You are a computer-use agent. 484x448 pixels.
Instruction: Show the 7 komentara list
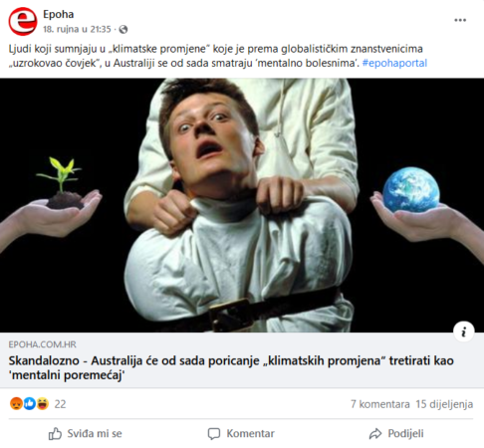pyautogui.click(x=380, y=404)
